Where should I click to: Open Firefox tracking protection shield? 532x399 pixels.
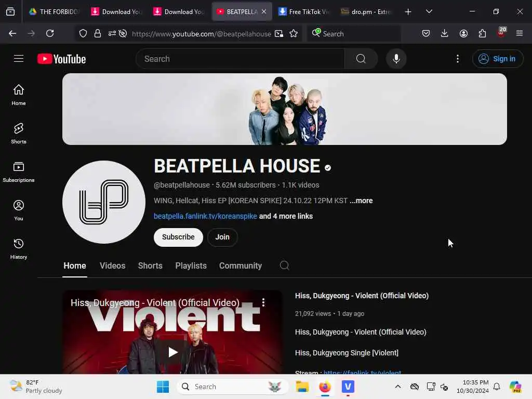click(x=83, y=33)
